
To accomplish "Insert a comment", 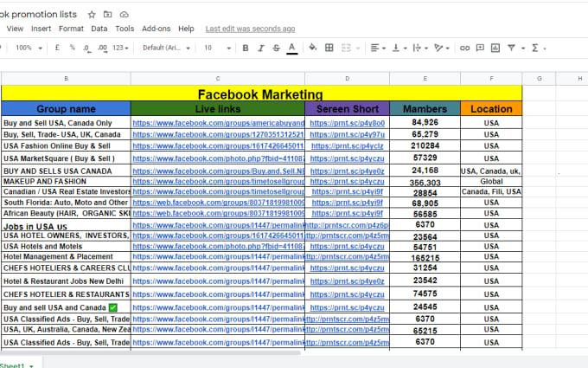I will [480, 48].
